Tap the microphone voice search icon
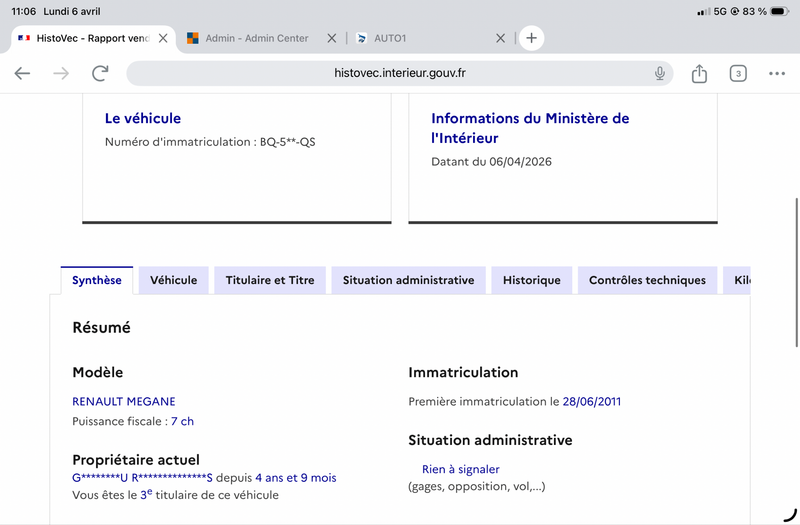800x525 pixels. tap(660, 73)
